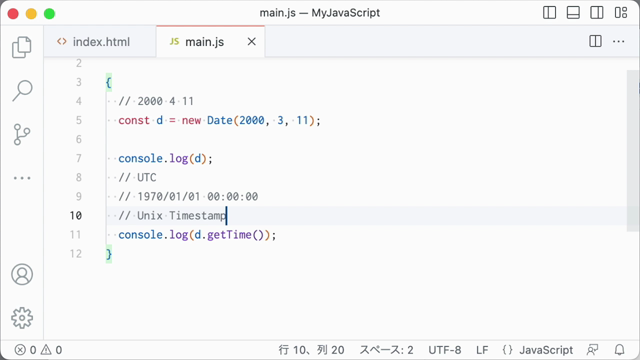Toggle the secondary side bar
640x360 pixels.
pos(597,13)
